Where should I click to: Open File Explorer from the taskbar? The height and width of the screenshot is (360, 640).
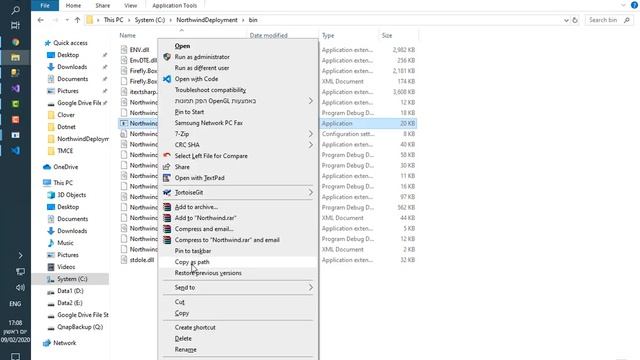click(16, 58)
